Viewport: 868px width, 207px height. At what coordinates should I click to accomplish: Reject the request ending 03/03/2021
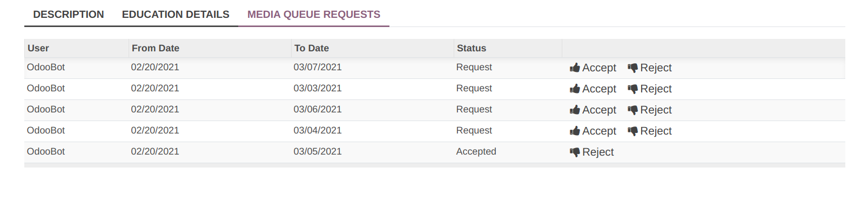tap(650, 89)
